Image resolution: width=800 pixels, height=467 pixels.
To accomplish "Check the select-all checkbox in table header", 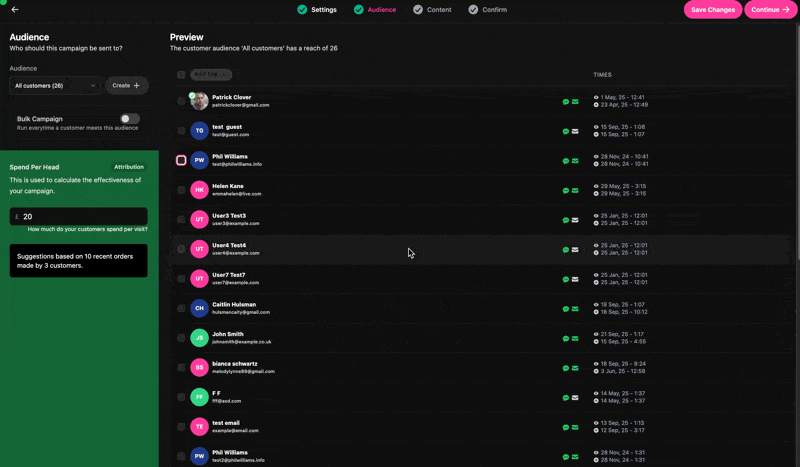I will [x=181, y=75].
